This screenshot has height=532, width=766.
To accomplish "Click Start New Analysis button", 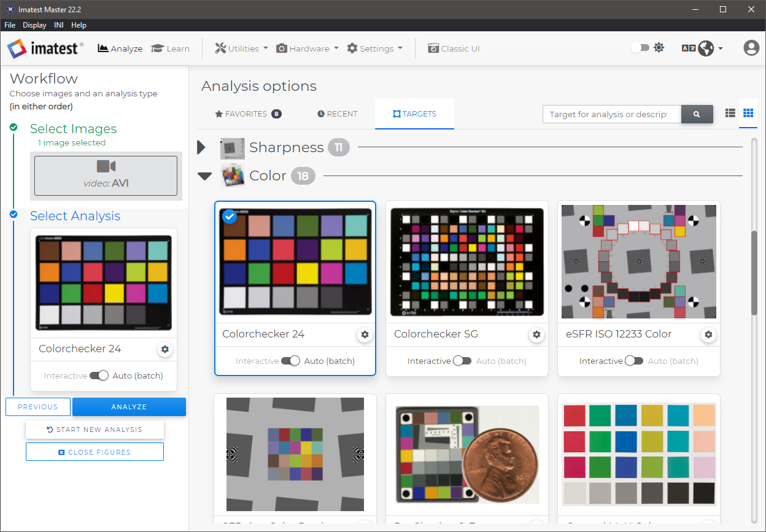I will click(x=95, y=430).
